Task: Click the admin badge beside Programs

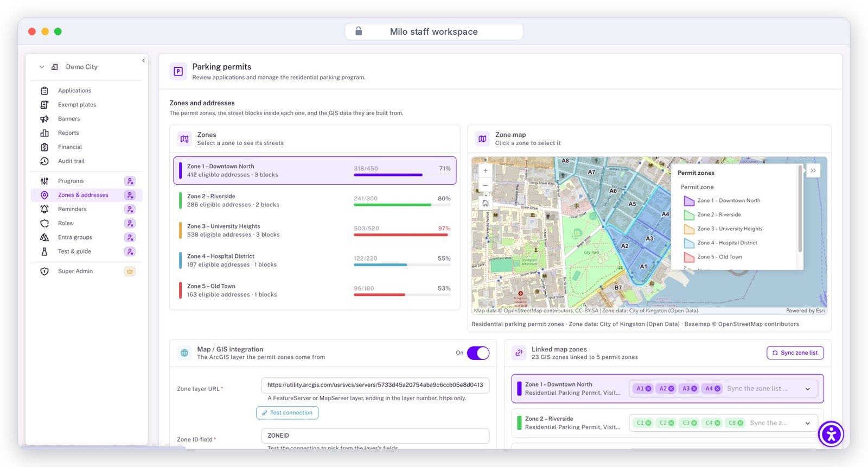Action: pos(130,181)
